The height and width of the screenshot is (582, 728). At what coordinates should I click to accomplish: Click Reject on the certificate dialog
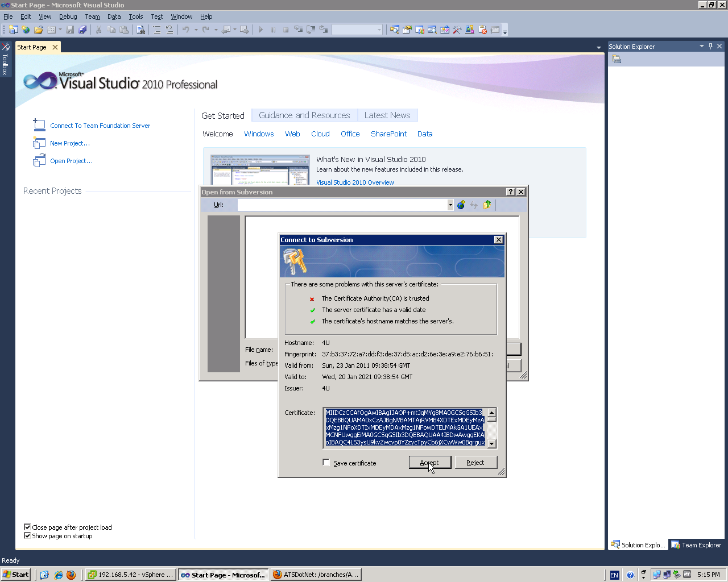[x=475, y=463]
